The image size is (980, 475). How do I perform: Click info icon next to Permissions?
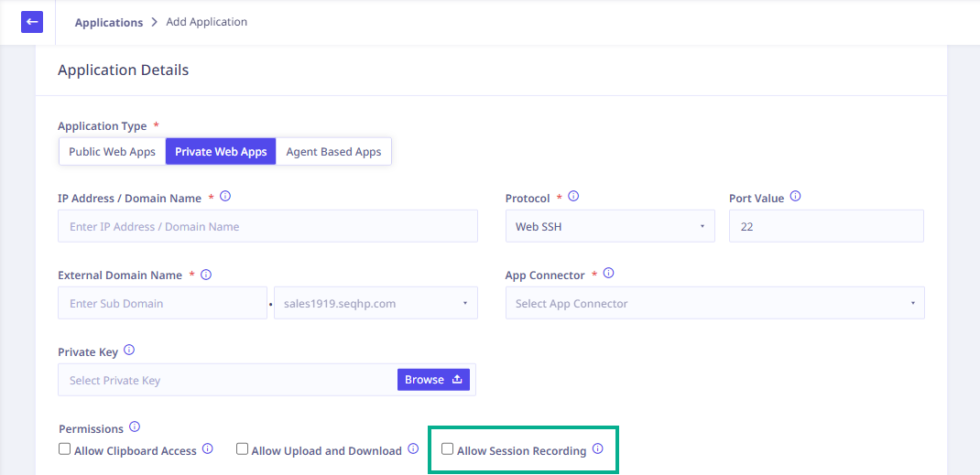coord(135,427)
